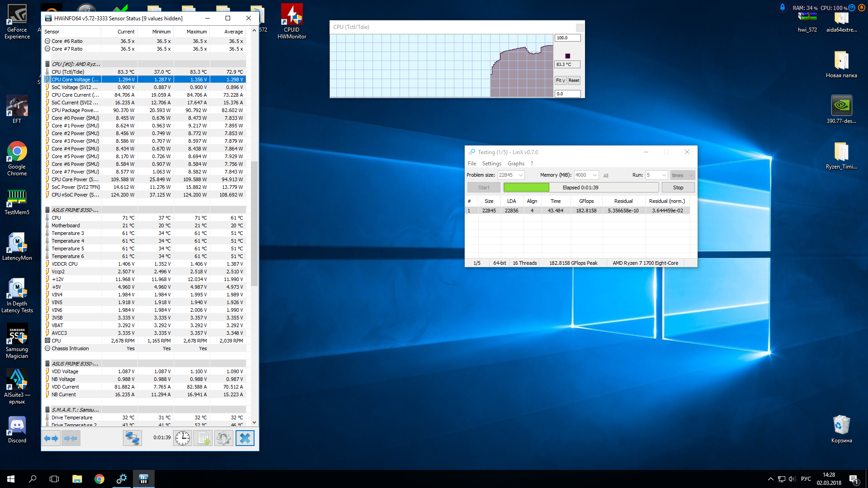Image resolution: width=868 pixels, height=488 pixels.
Task: Open the Graphs menu in LinX
Action: coord(516,164)
